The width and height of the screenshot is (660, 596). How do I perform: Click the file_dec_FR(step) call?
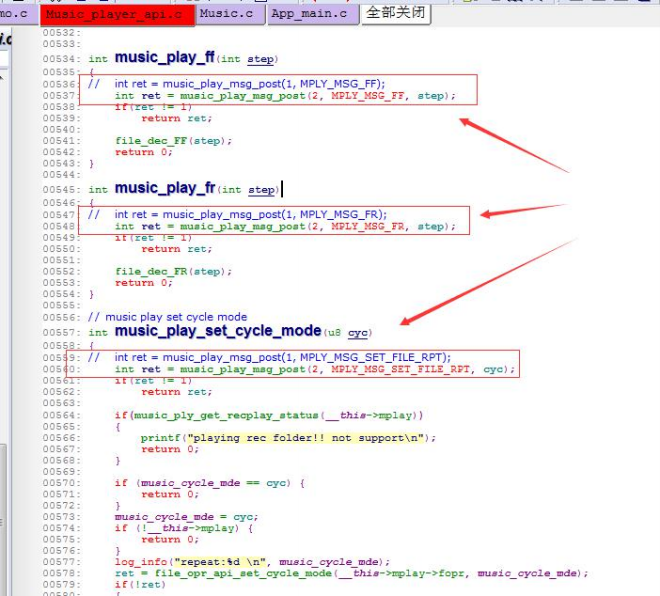pos(173,272)
